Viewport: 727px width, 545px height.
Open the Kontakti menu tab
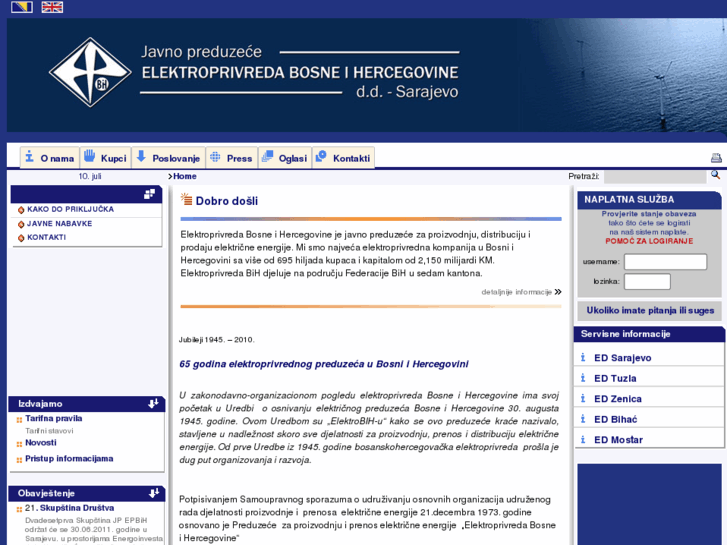coord(344,158)
